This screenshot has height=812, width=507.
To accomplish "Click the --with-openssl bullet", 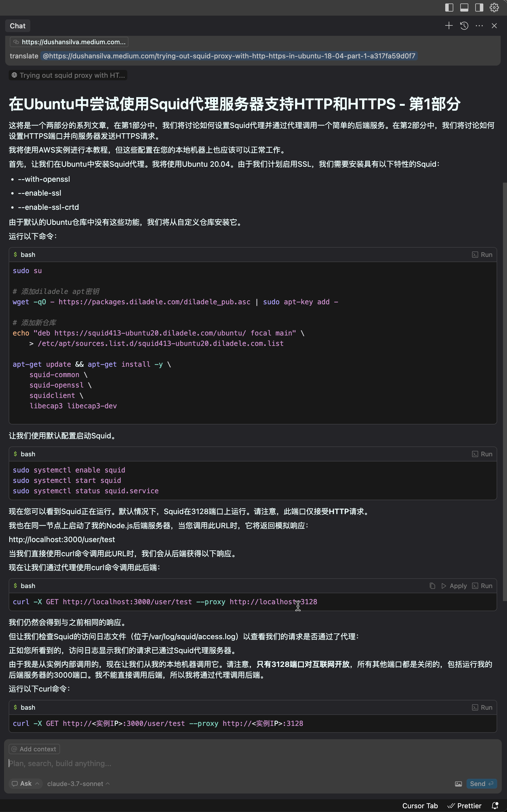I will (x=44, y=179).
